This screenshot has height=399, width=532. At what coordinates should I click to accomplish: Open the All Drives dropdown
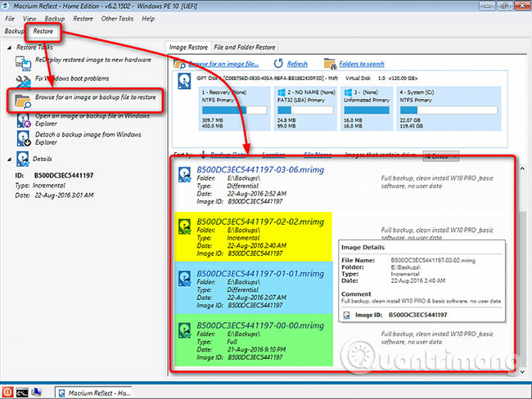coord(440,155)
